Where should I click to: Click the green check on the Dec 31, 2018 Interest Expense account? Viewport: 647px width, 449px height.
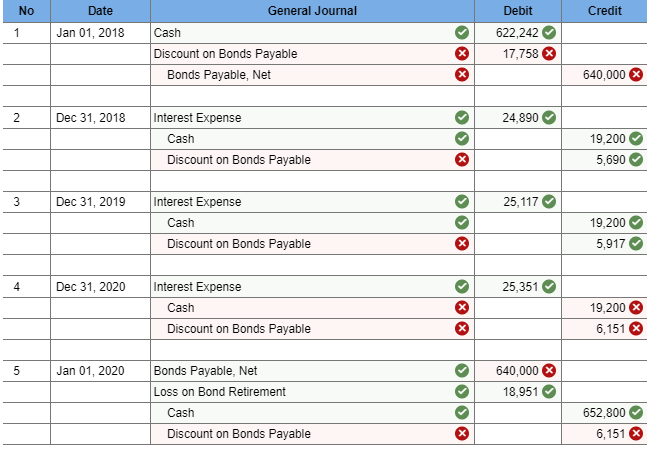click(x=462, y=118)
